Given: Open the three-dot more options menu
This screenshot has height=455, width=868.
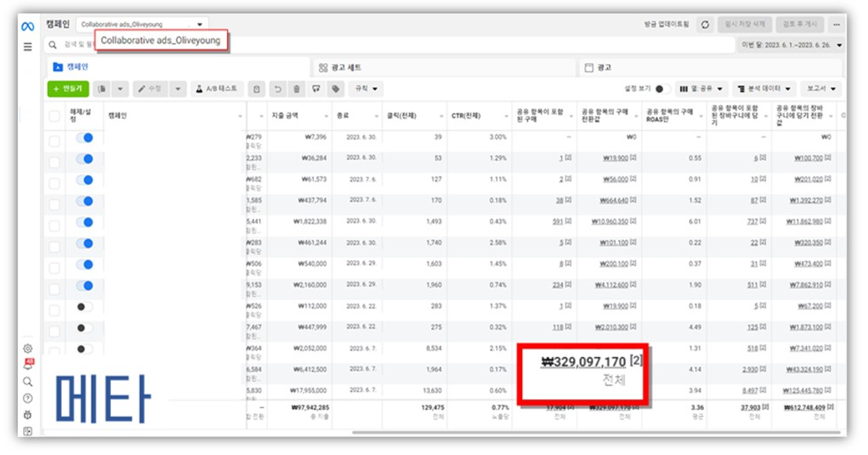Looking at the screenshot, I should tap(837, 25).
